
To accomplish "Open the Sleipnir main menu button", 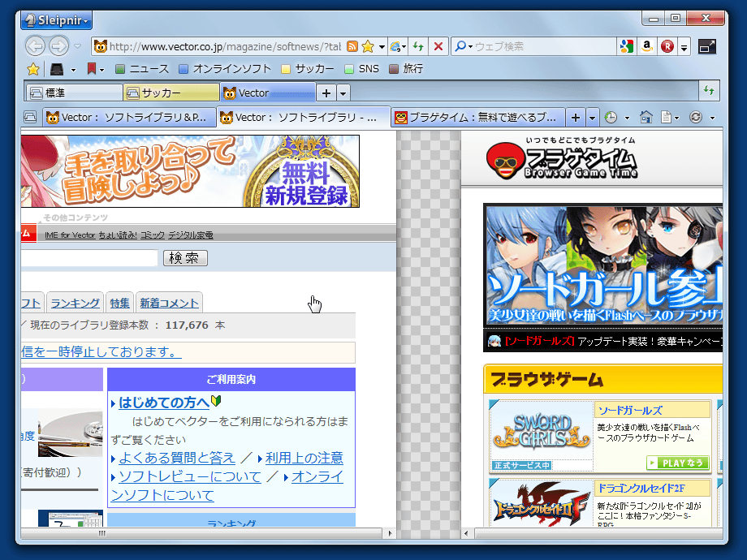I will (x=57, y=20).
